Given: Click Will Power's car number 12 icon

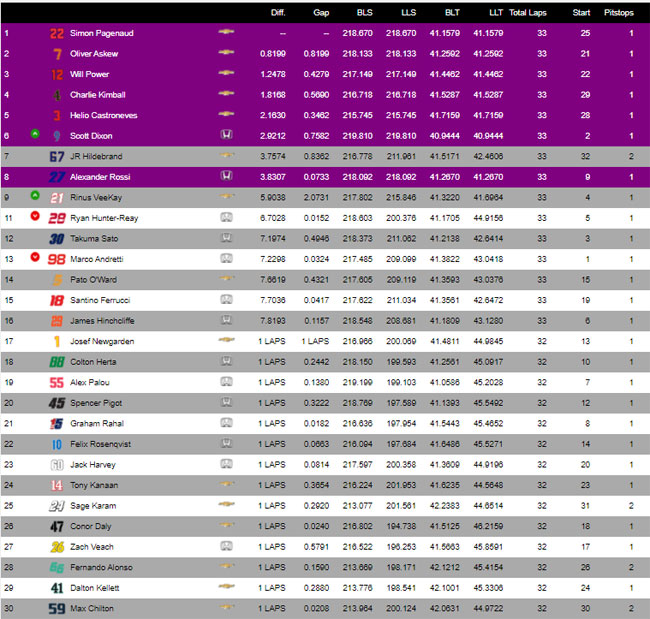Looking at the screenshot, I should pos(57,75).
